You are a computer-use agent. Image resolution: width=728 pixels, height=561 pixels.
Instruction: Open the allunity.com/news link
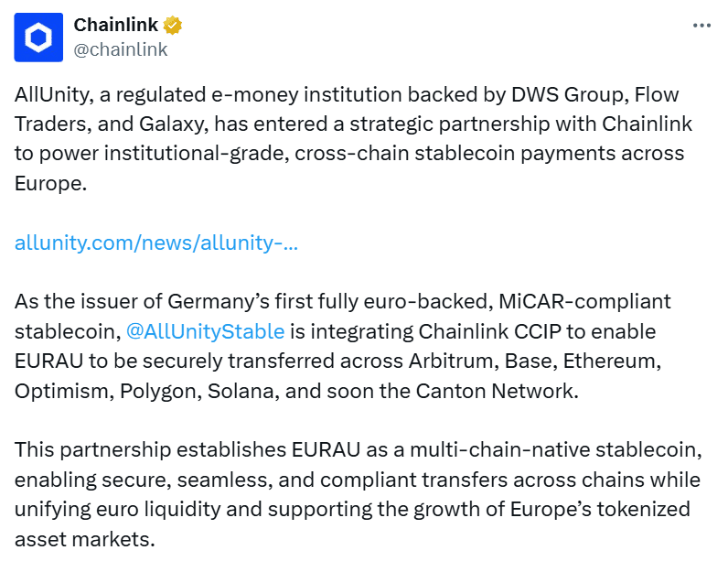pyautogui.click(x=155, y=243)
